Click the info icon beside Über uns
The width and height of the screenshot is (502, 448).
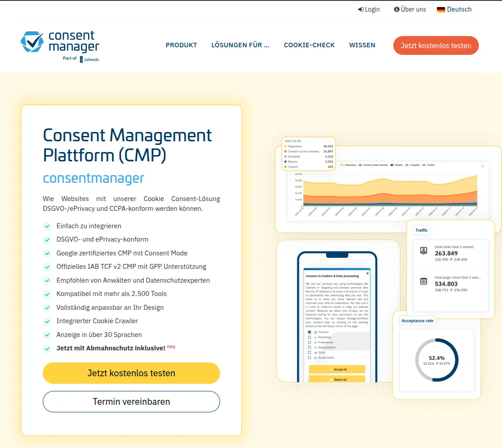(x=396, y=10)
